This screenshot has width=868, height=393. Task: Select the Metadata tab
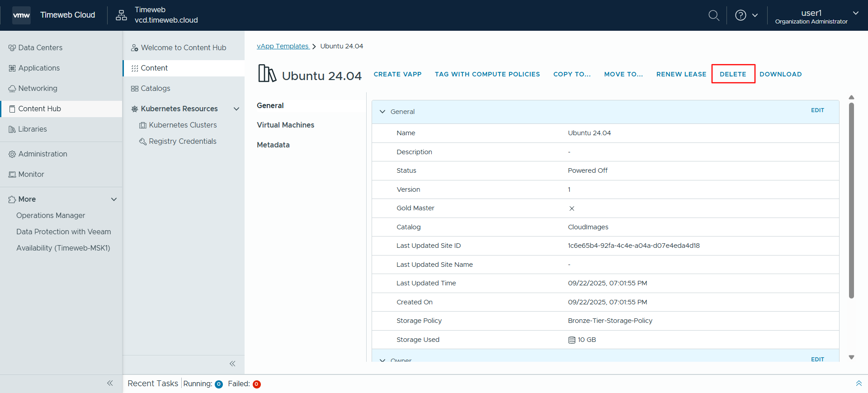pos(273,145)
